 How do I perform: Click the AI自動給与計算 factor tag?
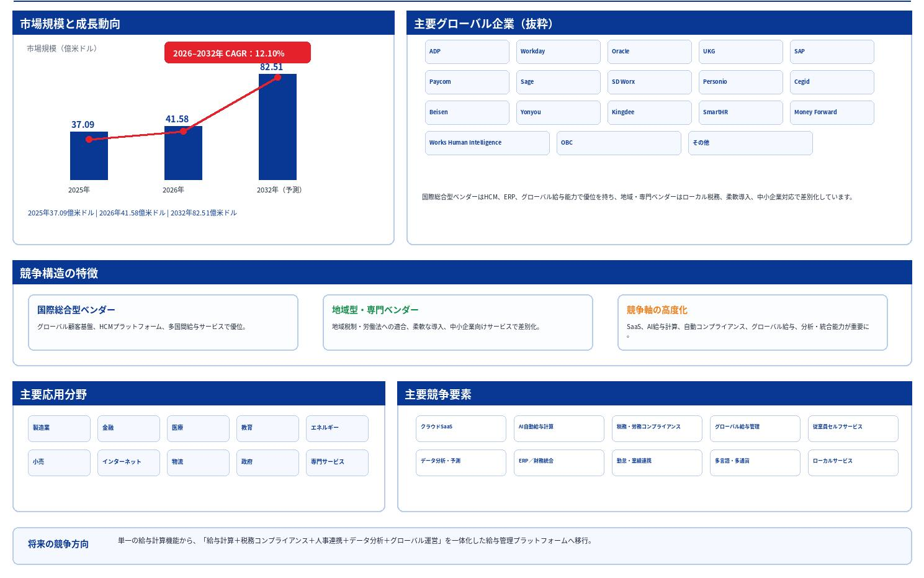[x=559, y=428]
